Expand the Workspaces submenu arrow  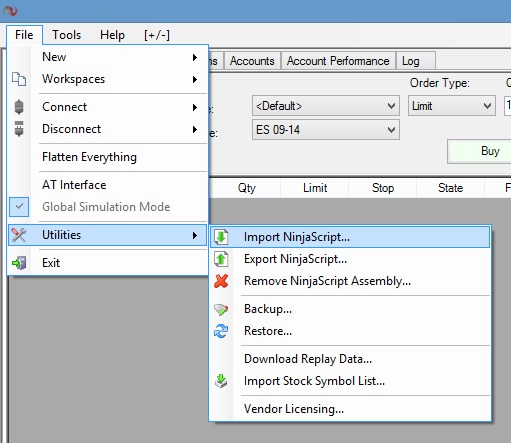[195, 79]
